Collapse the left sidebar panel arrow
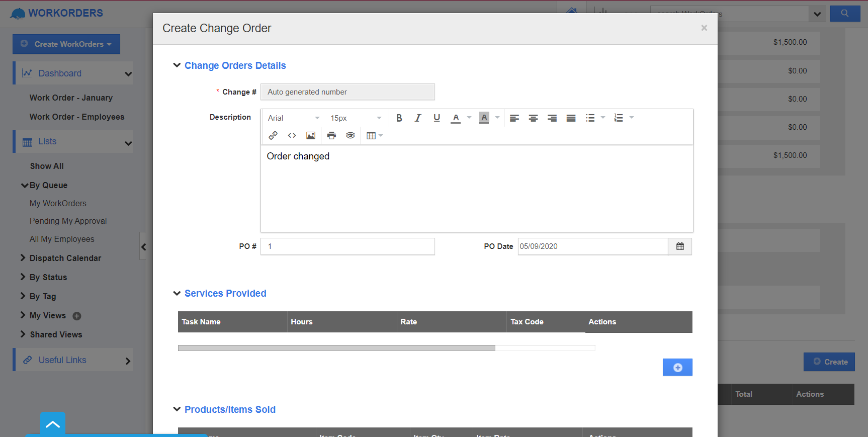Image resolution: width=868 pixels, height=437 pixels. tap(143, 246)
